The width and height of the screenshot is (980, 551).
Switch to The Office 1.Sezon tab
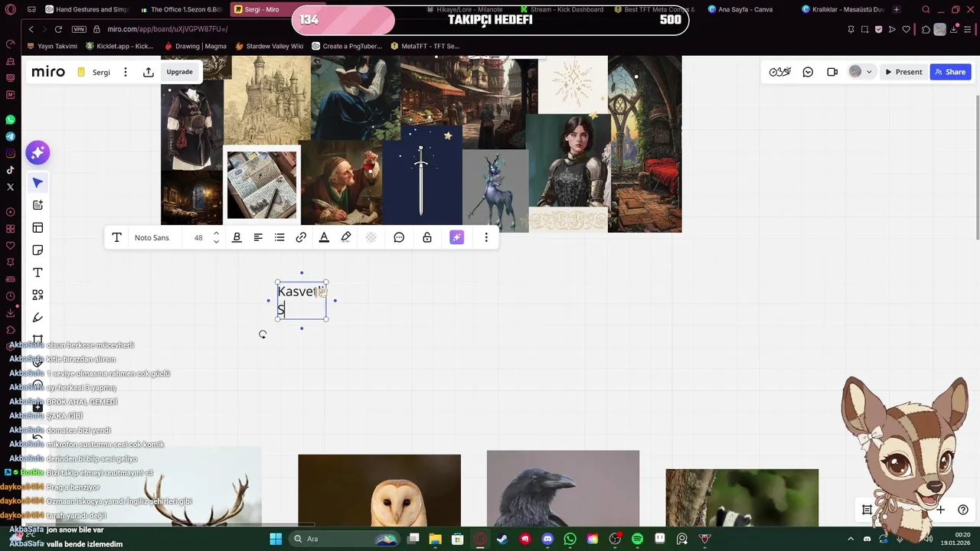coord(181,9)
